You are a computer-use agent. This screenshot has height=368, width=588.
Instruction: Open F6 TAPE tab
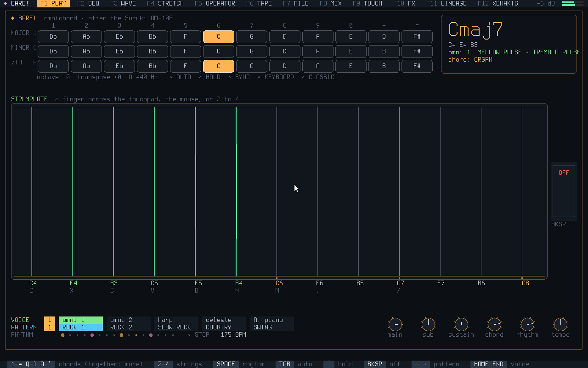point(259,3)
